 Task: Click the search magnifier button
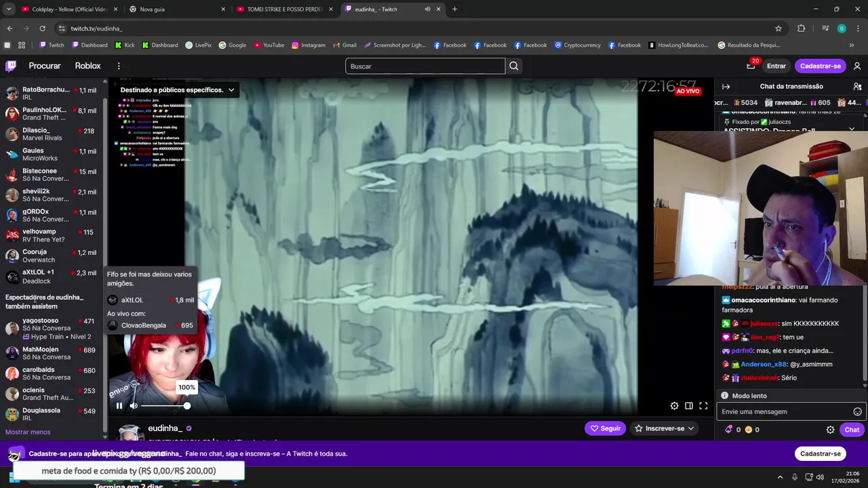point(514,66)
